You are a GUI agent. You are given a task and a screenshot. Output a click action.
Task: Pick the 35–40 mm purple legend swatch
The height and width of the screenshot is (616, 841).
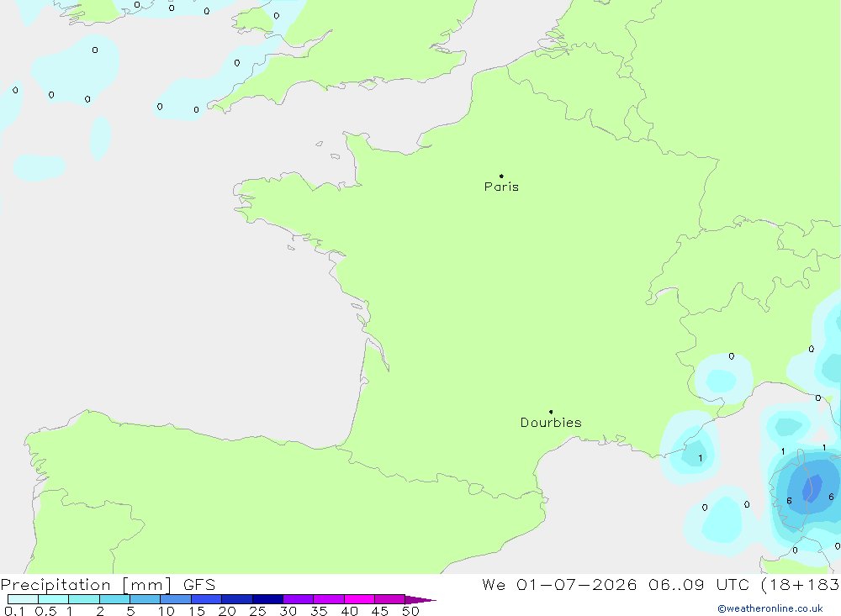click(x=329, y=599)
